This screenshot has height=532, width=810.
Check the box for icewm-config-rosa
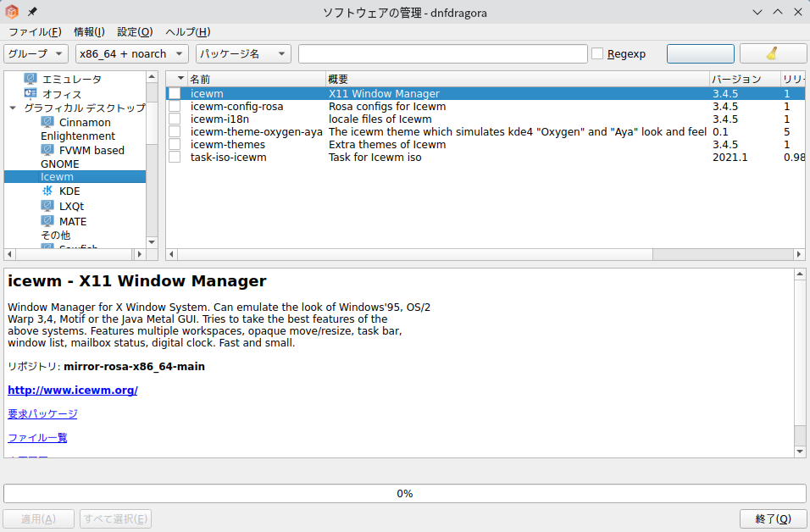point(175,107)
